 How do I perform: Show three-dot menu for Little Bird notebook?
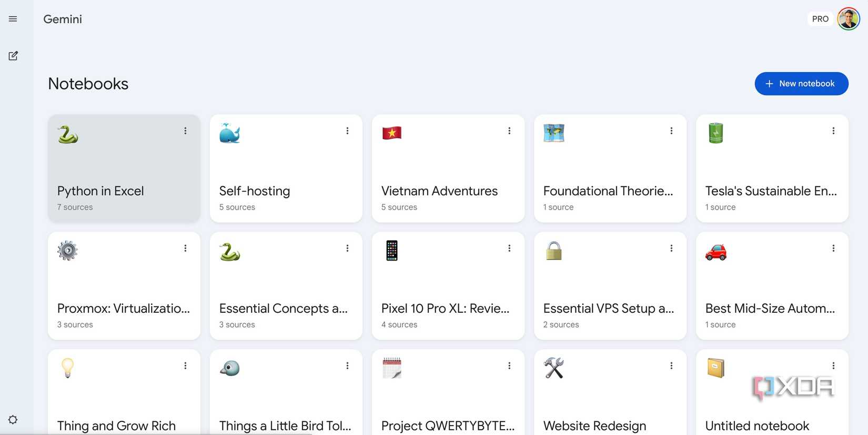(x=347, y=365)
